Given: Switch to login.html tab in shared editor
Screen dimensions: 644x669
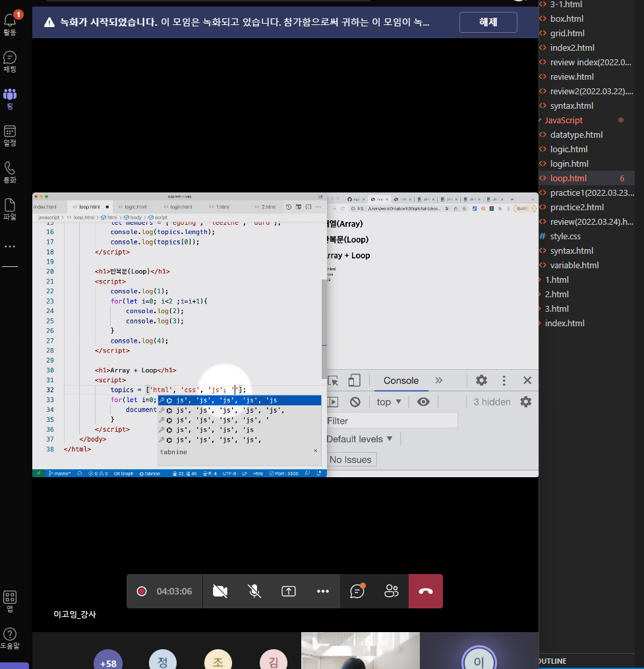Looking at the screenshot, I should (x=181, y=207).
